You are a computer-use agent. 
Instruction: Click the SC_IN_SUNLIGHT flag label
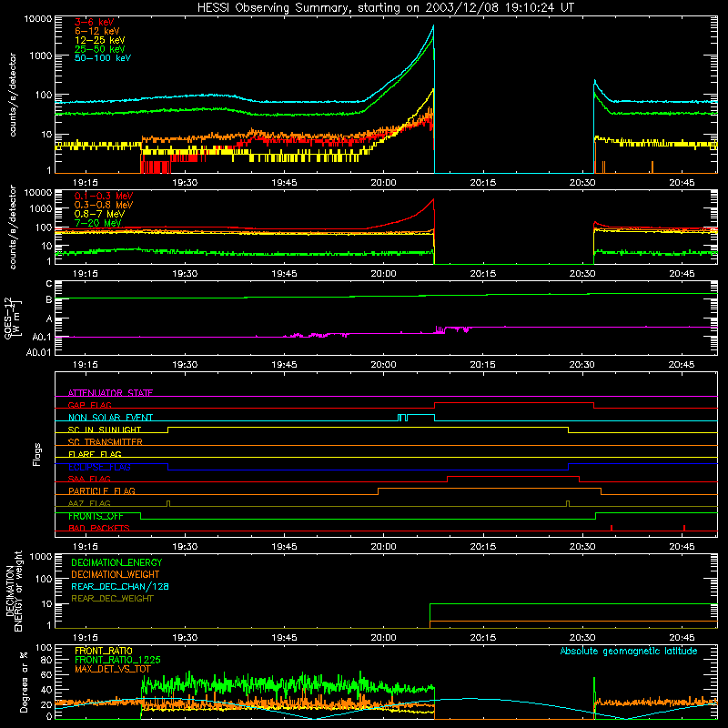point(105,430)
